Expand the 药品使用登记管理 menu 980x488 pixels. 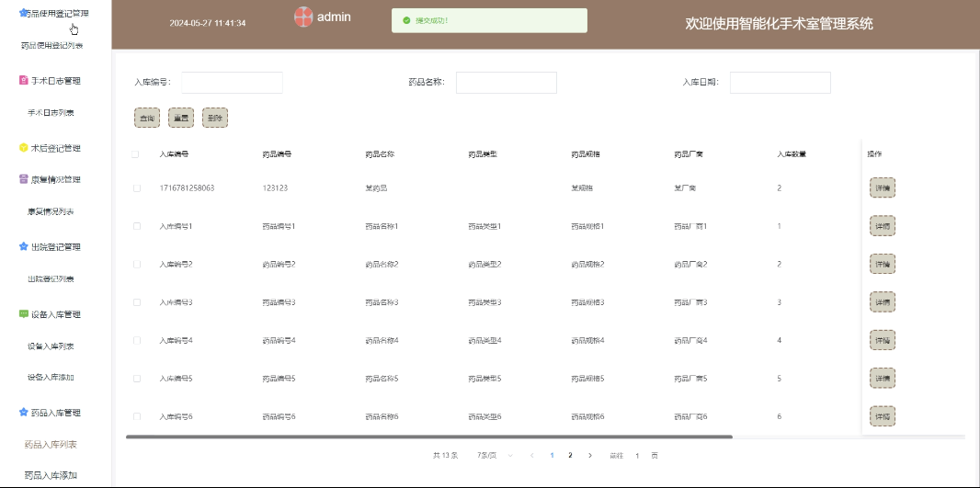pos(56,13)
